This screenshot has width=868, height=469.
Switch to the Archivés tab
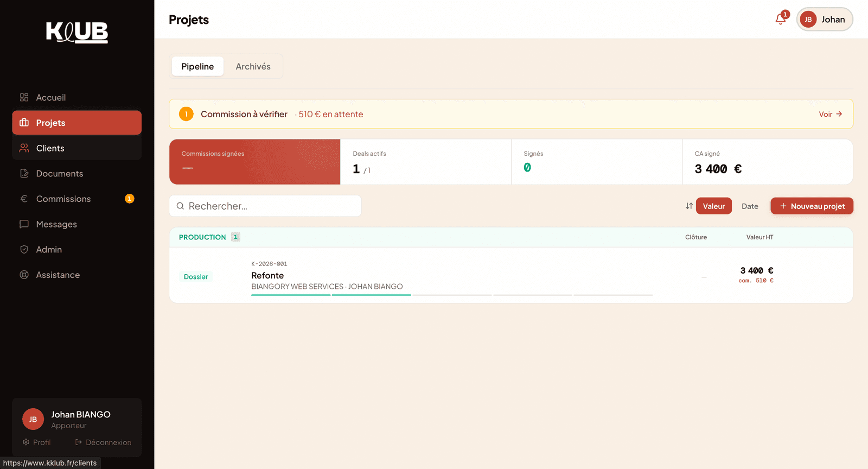pyautogui.click(x=253, y=66)
